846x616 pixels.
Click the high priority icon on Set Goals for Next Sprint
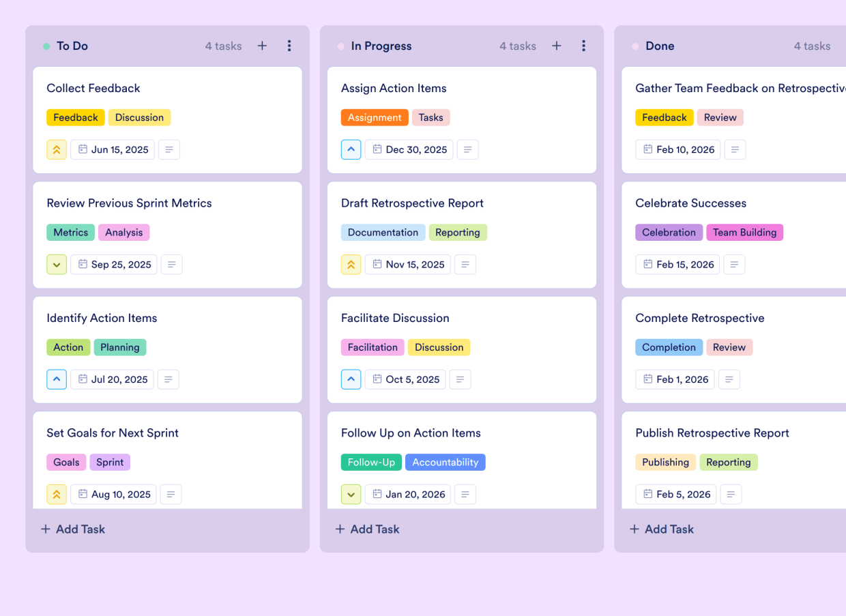coord(57,494)
